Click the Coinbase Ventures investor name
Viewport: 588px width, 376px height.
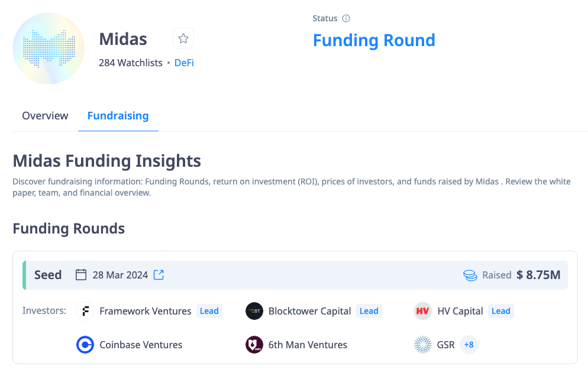click(141, 345)
